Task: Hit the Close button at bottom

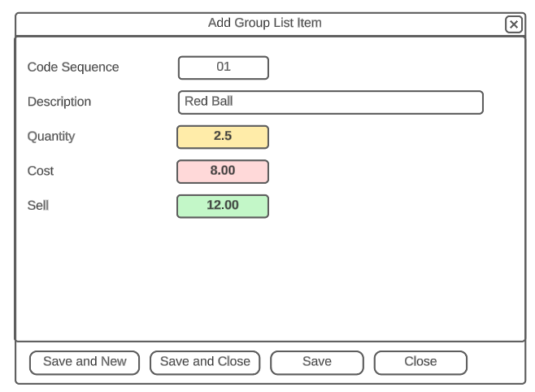Action: point(420,362)
